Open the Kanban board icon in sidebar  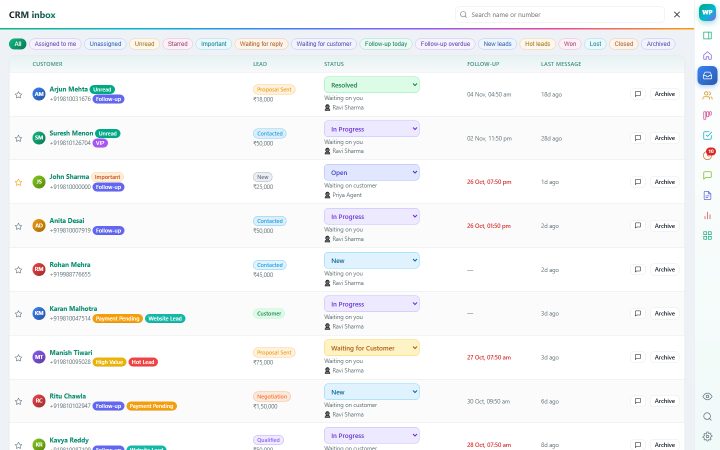[707, 115]
